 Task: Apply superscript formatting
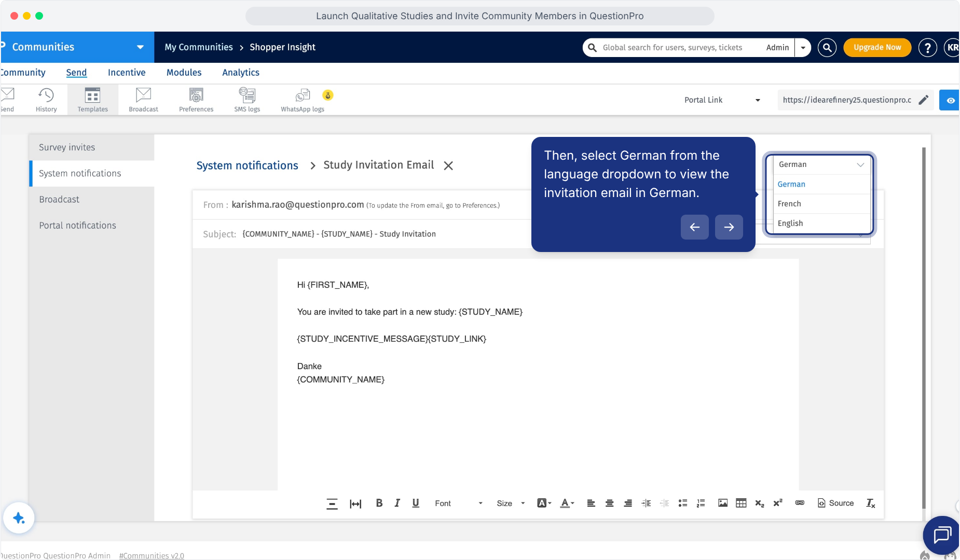(778, 503)
